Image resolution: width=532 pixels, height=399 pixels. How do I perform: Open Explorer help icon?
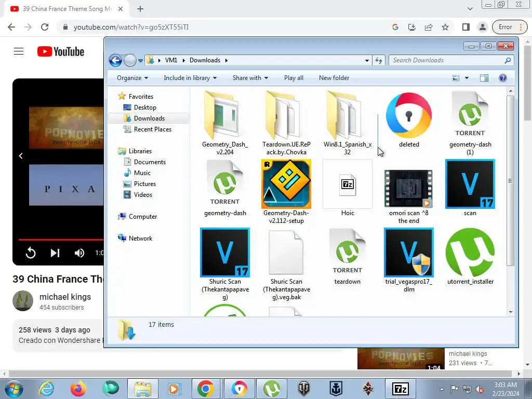[503, 78]
